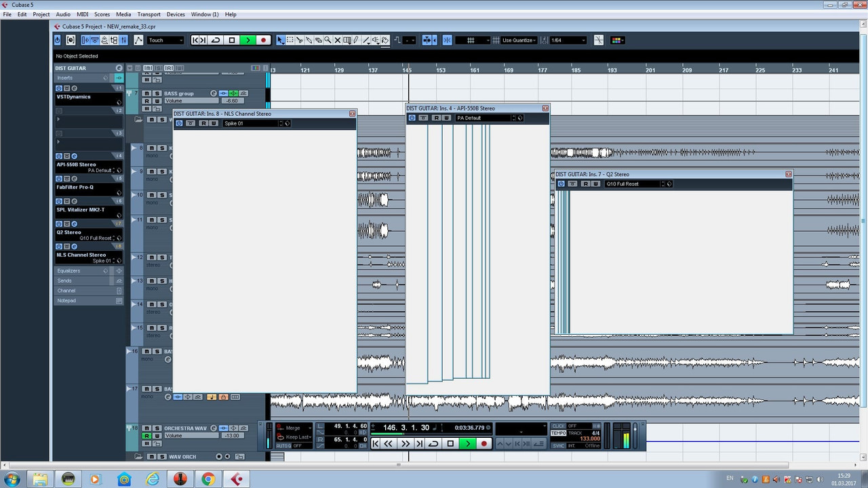868x488 pixels.
Task: Select the Zoom magnifier tool
Action: pyautogui.click(x=328, y=40)
